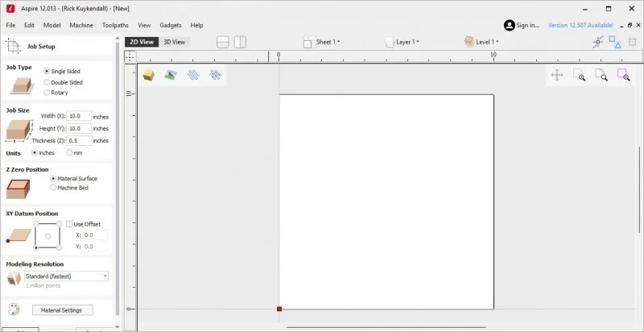Open the Machine menu
Viewport: 644px width, 332px height.
click(81, 25)
